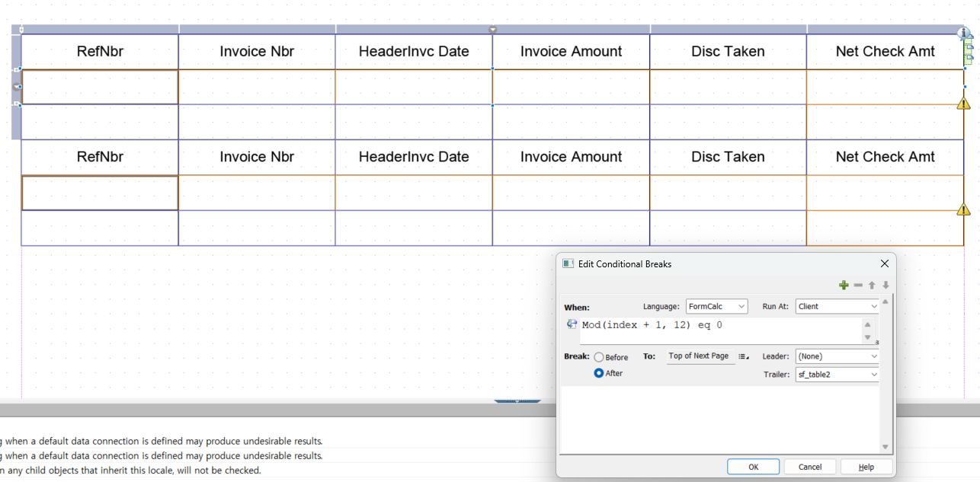Open the break destination list icon next to To
This screenshot has width=980, height=482.
(x=744, y=356)
